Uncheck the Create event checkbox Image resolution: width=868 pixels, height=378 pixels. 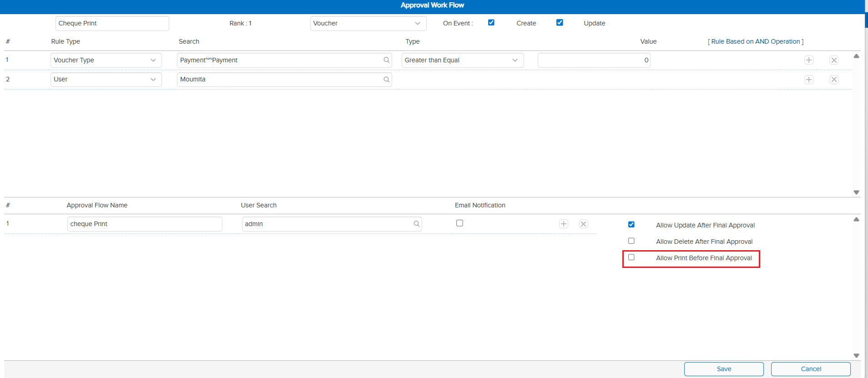click(491, 23)
